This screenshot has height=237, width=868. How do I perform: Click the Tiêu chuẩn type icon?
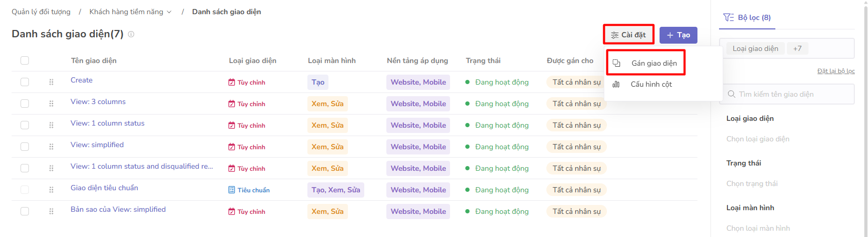click(232, 190)
